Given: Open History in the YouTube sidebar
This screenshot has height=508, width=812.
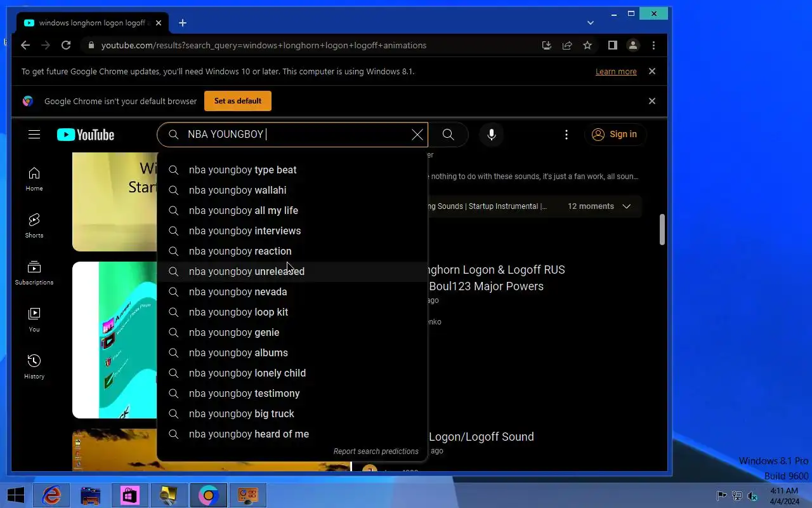Looking at the screenshot, I should 34,367.
